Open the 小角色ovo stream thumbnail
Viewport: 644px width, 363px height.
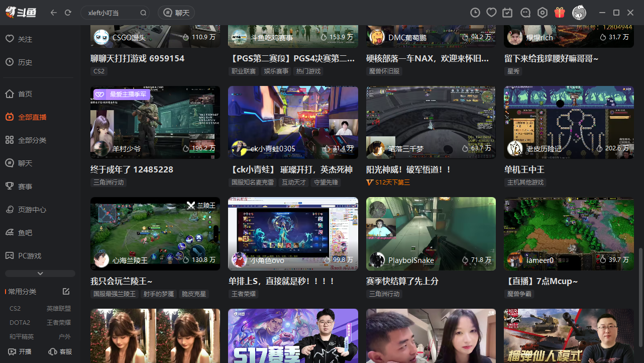point(293,234)
